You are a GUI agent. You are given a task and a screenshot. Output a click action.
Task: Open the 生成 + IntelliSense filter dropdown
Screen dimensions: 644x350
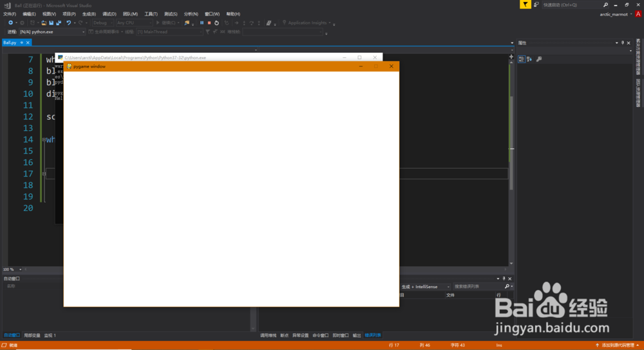coord(425,287)
